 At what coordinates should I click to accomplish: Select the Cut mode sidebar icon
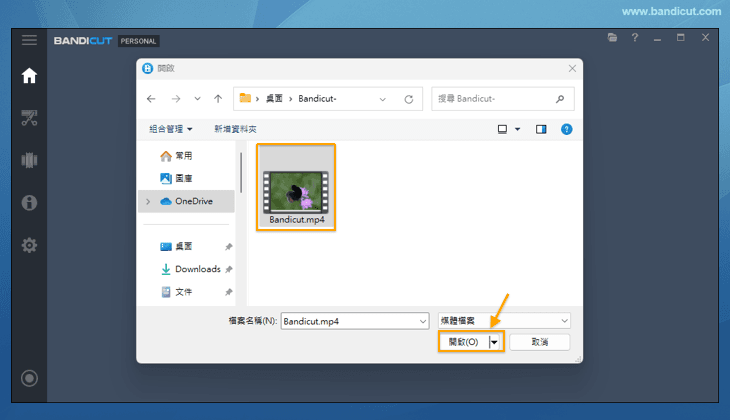[x=29, y=118]
